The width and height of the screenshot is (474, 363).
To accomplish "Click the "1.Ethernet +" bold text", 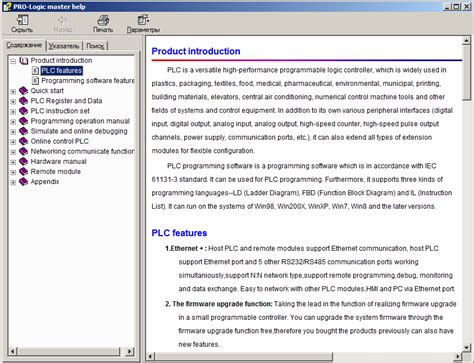I will (x=186, y=249).
